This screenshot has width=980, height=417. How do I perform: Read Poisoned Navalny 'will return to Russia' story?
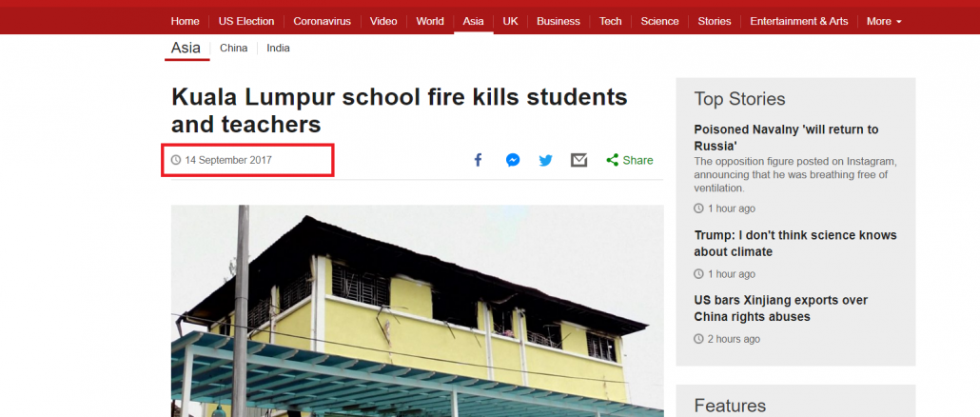point(786,137)
